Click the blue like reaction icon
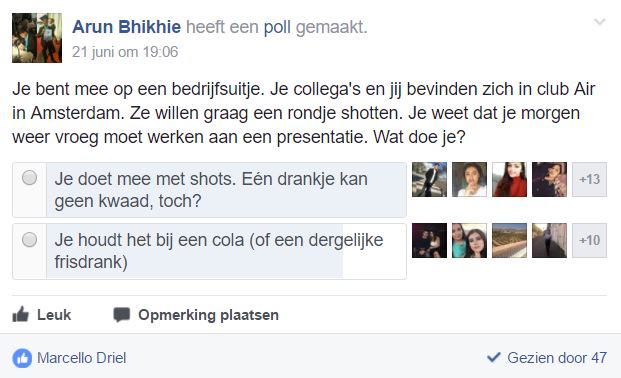Image resolution: width=621 pixels, height=378 pixels. (x=22, y=358)
